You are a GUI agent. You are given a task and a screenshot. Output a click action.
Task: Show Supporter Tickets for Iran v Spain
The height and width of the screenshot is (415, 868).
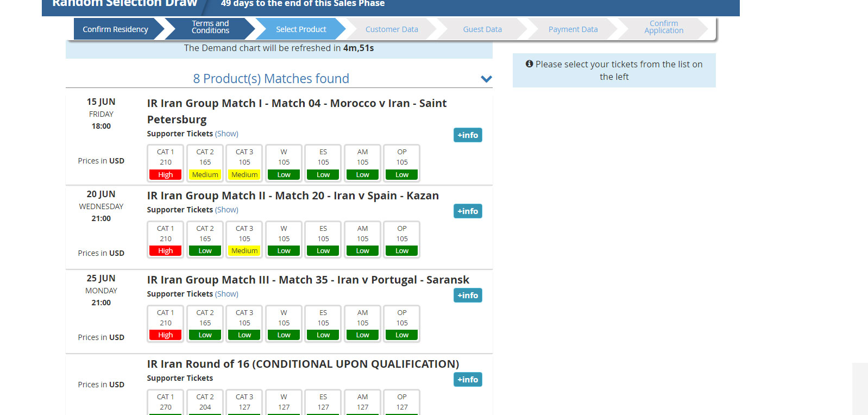[x=227, y=210]
